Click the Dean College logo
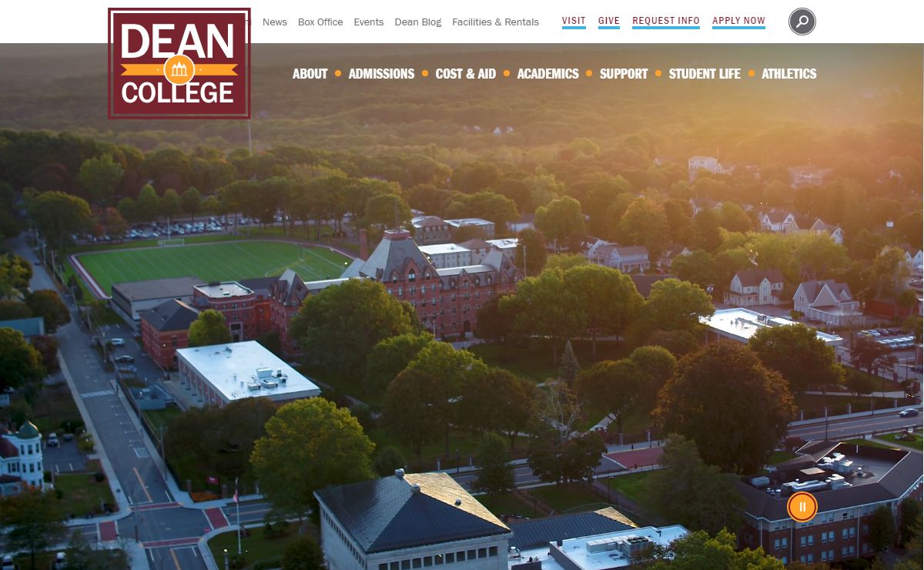The height and width of the screenshot is (570, 924). pyautogui.click(x=179, y=63)
